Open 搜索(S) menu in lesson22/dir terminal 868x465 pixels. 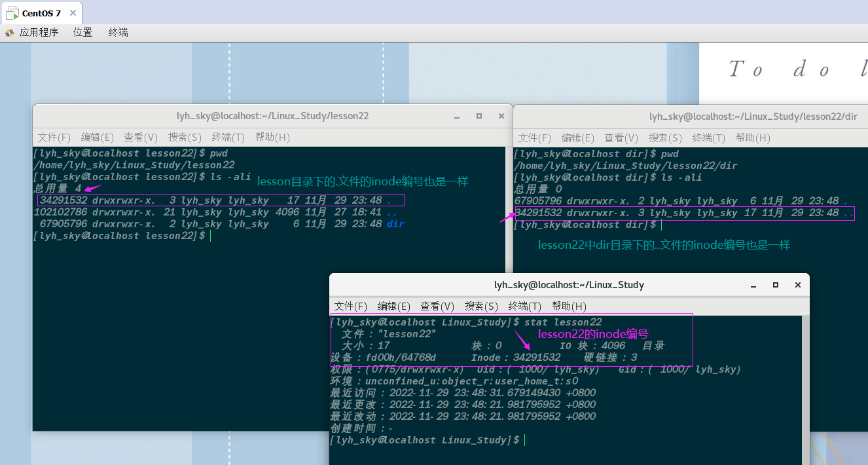(x=665, y=138)
